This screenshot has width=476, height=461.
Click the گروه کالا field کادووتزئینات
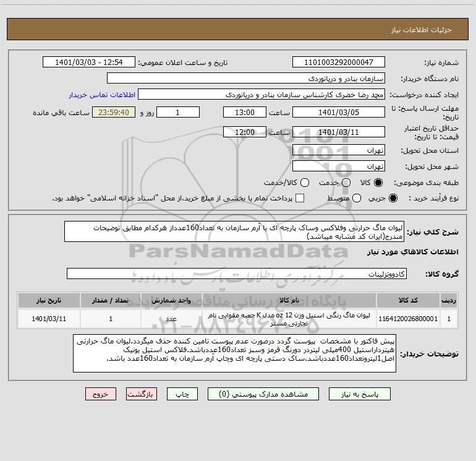pos(237,274)
